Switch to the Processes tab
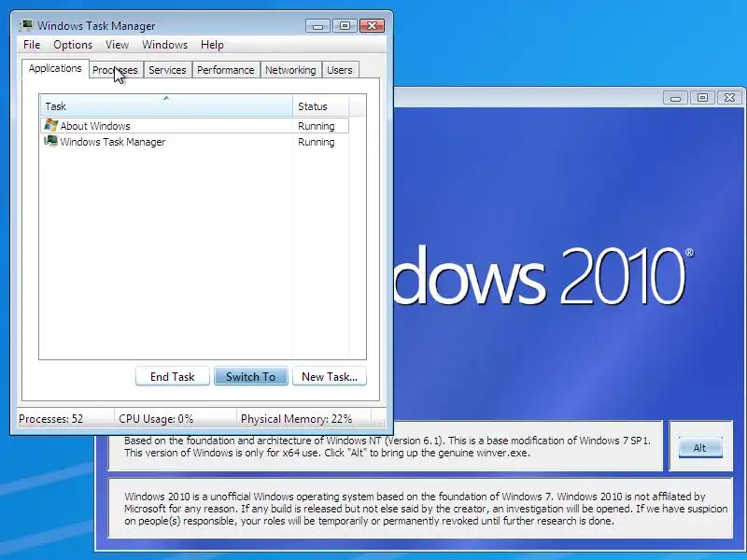Image resolution: width=747 pixels, height=560 pixels. [x=115, y=70]
